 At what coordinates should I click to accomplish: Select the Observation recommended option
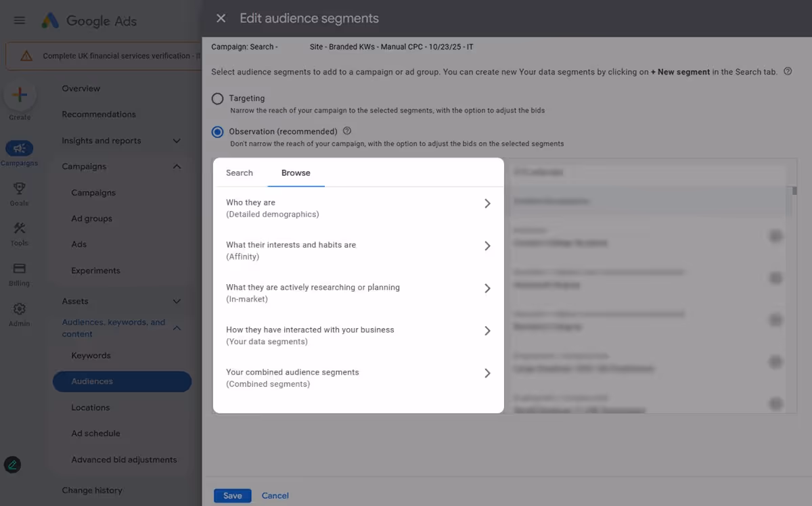coord(217,131)
